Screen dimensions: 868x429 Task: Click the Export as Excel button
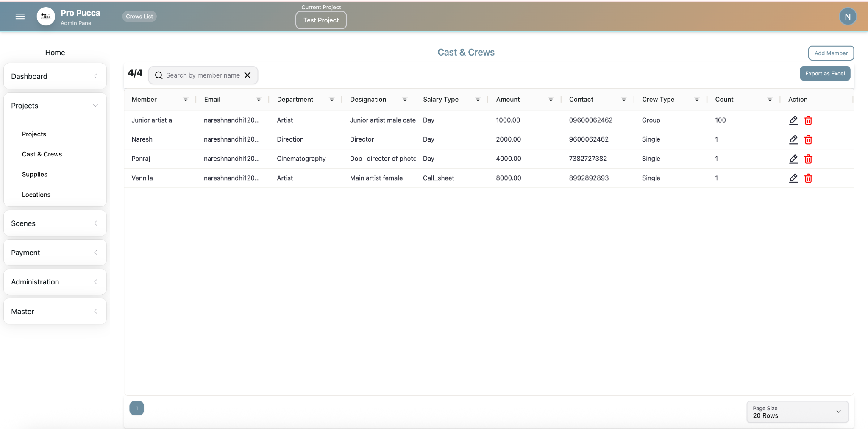click(825, 73)
